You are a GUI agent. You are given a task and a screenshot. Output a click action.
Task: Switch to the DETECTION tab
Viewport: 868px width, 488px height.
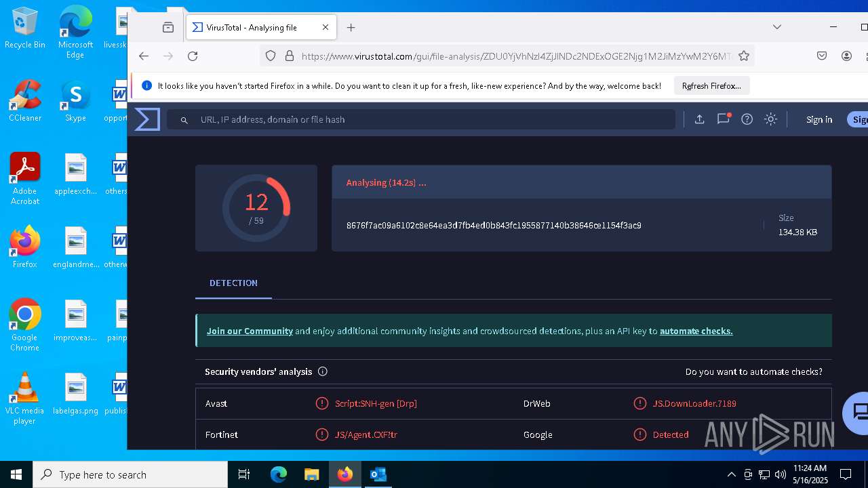(233, 283)
